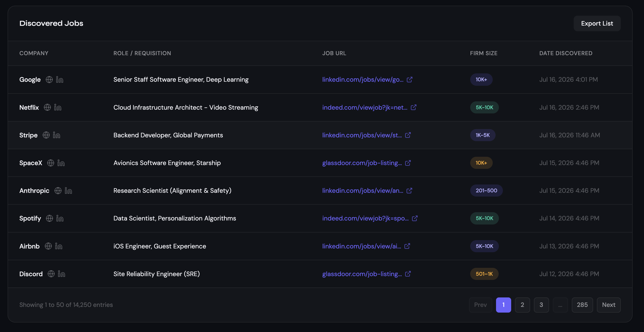Screen dimensions: 644x332
Task: Go to the Next page
Action: (608, 305)
